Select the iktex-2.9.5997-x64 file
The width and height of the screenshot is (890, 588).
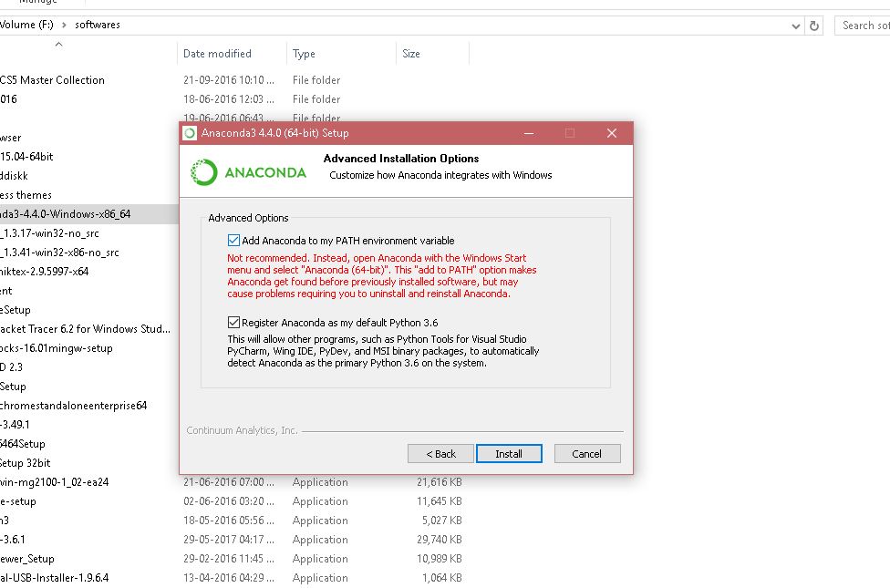point(45,272)
